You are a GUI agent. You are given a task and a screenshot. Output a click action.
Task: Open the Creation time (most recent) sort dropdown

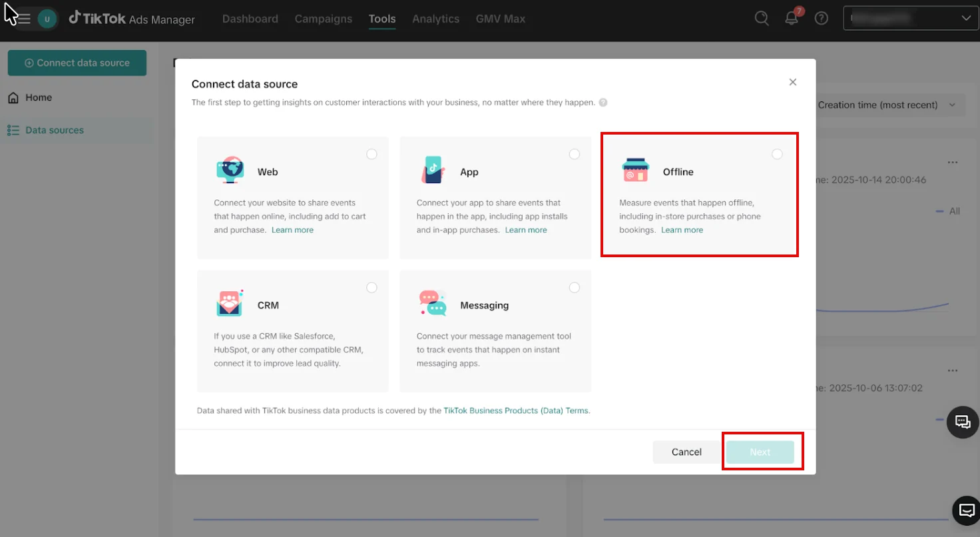(x=887, y=105)
